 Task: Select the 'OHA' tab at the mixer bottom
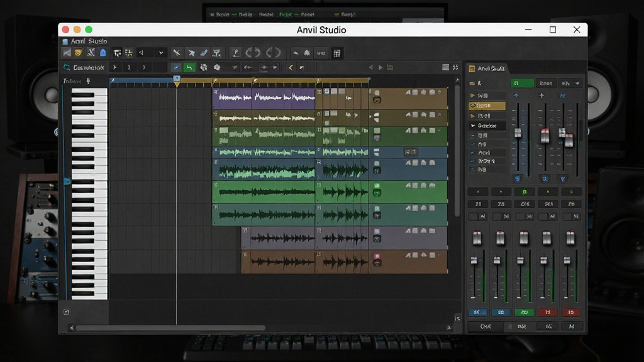[x=486, y=326]
